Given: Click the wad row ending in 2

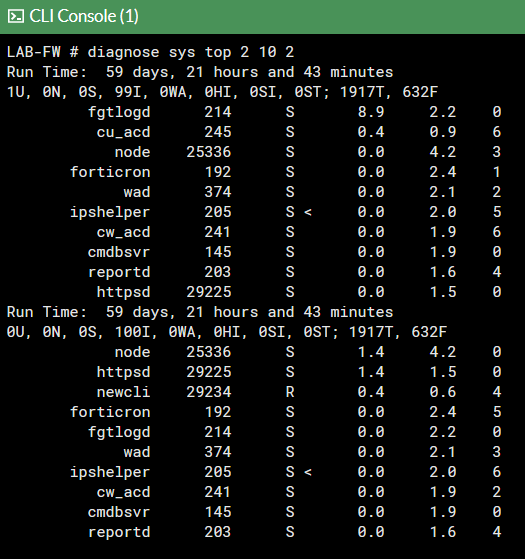Looking at the screenshot, I should point(312,192).
